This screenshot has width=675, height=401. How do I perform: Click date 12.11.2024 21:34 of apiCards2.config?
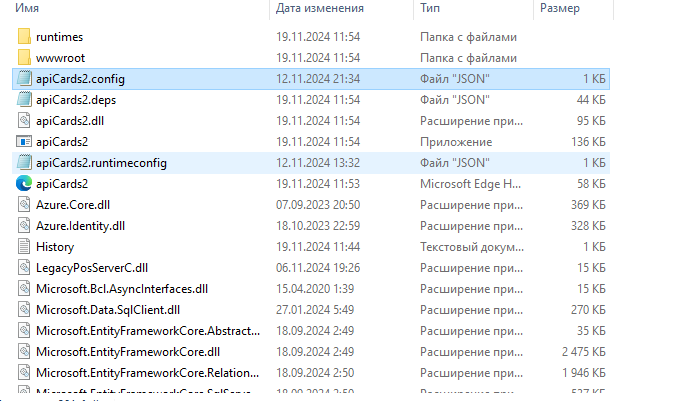[318, 79]
